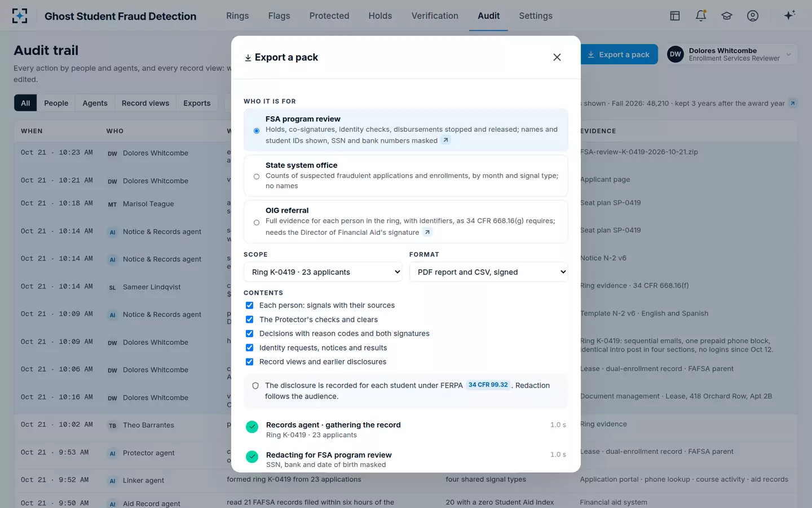This screenshot has height=508, width=812.
Task: Go to the Rings tab
Action: point(237,16)
